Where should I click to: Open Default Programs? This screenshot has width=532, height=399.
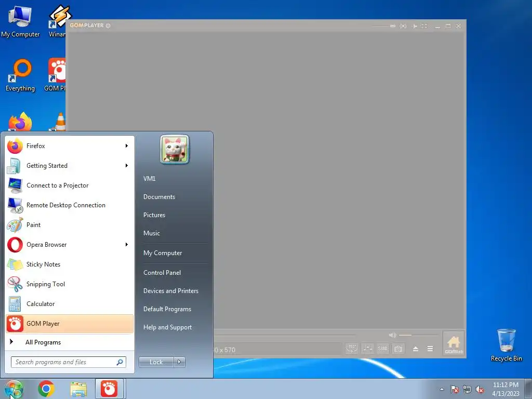[x=167, y=309]
